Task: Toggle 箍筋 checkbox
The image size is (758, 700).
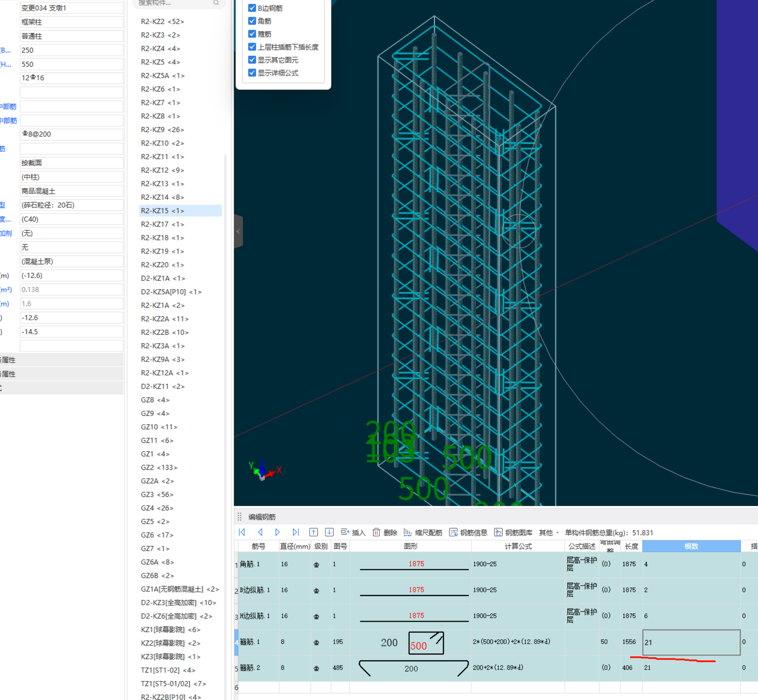Action: (x=252, y=34)
